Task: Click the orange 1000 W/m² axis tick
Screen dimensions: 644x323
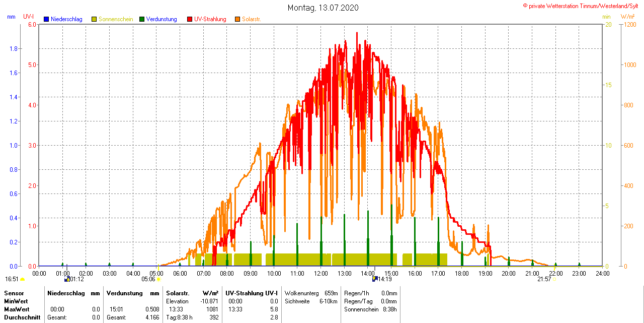Action: point(629,65)
